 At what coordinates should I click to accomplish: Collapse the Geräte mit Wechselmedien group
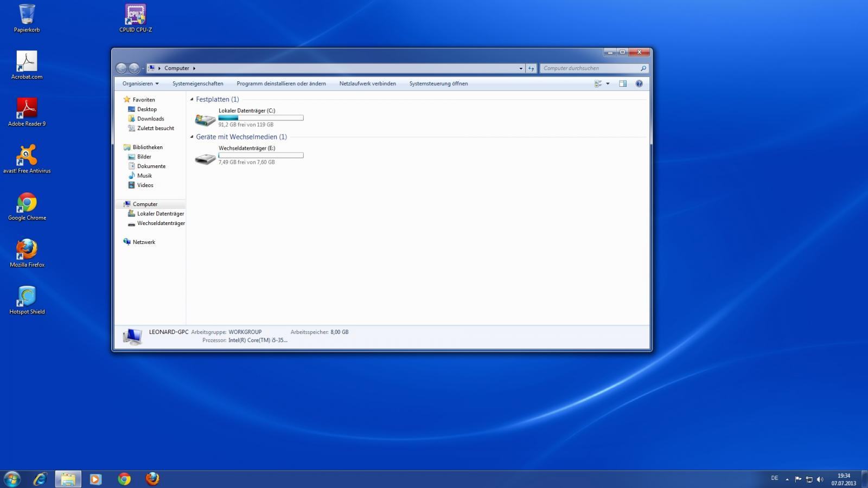coord(192,137)
